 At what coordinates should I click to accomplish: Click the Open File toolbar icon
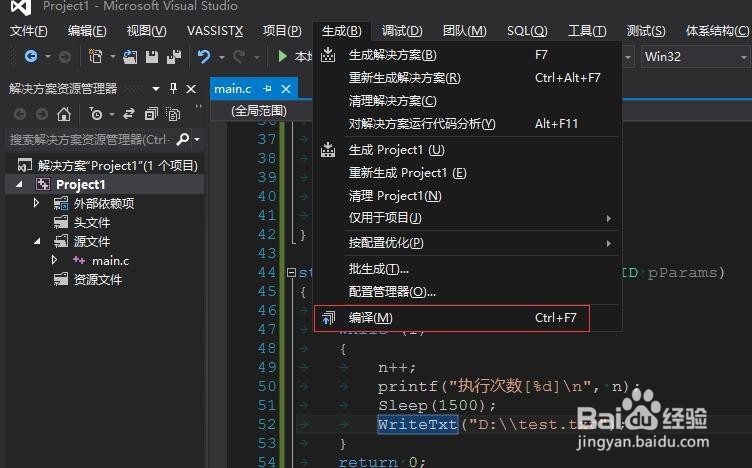(130, 57)
